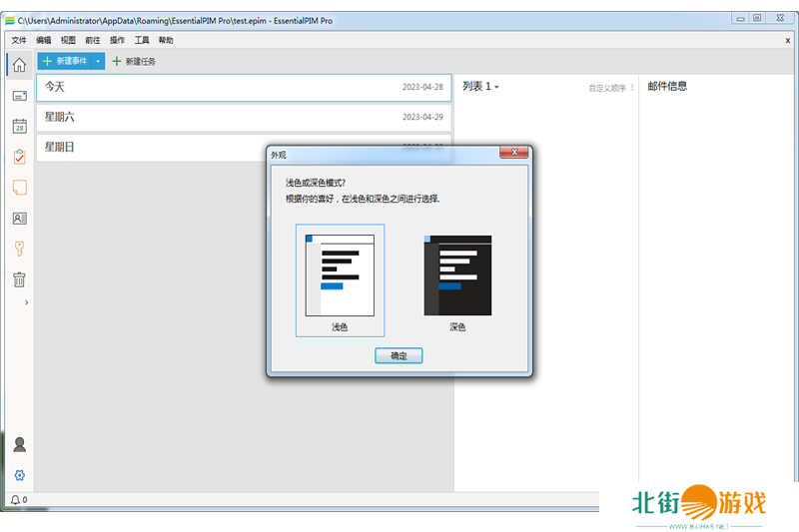Open the 列表 1 dropdown
Viewport: 799px width, 532px height.
[x=481, y=88]
